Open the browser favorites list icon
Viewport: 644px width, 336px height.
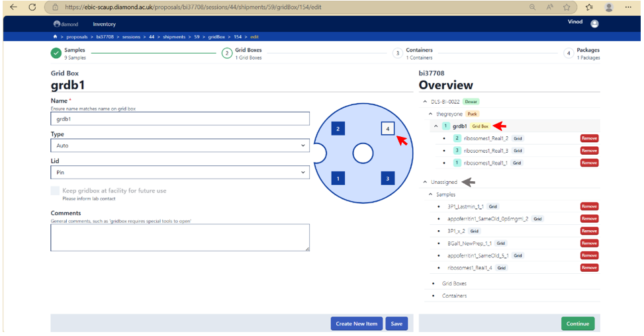589,7
